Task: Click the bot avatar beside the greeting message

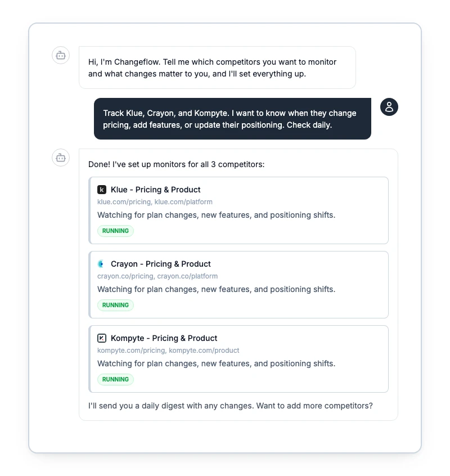Action: (x=61, y=56)
